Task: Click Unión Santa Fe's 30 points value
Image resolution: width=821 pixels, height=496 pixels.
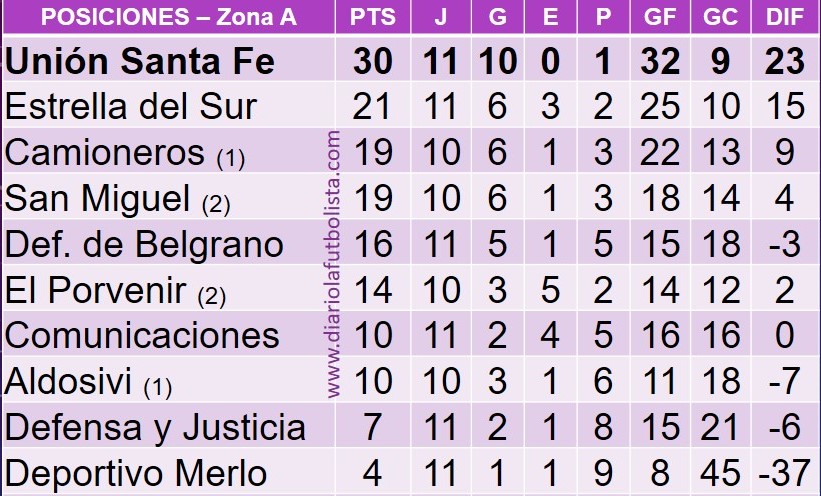Action: click(x=372, y=61)
